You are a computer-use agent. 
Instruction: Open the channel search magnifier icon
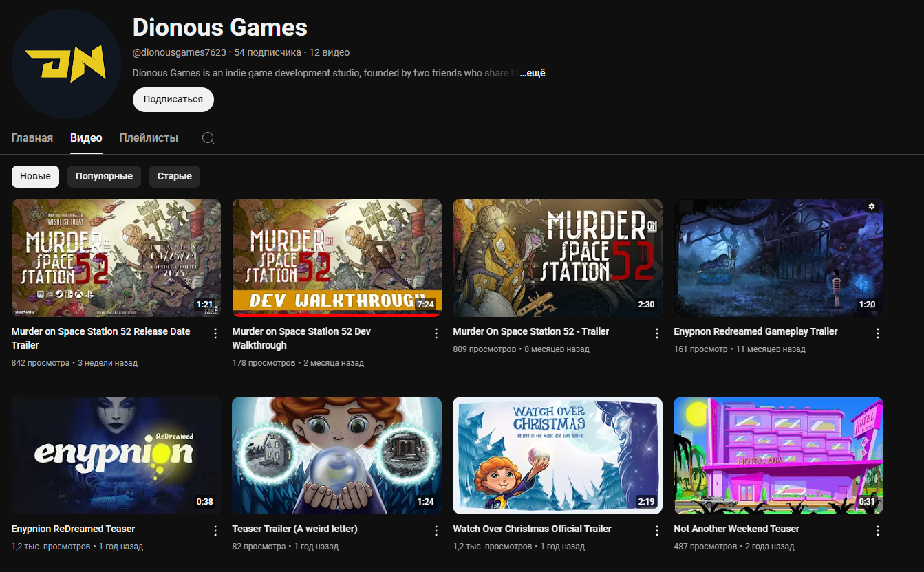point(208,138)
